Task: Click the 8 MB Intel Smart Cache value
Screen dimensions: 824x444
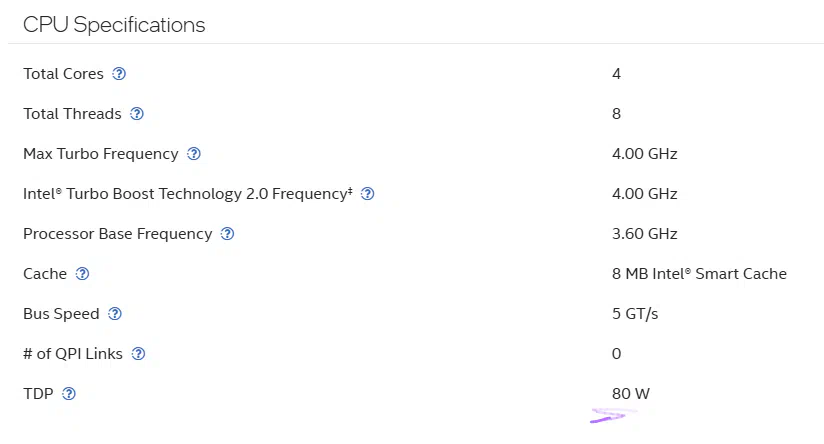Action: [699, 274]
